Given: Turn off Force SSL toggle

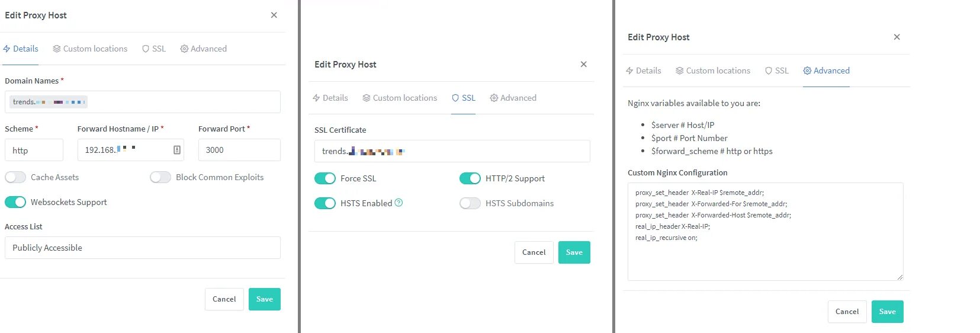Looking at the screenshot, I should (325, 178).
